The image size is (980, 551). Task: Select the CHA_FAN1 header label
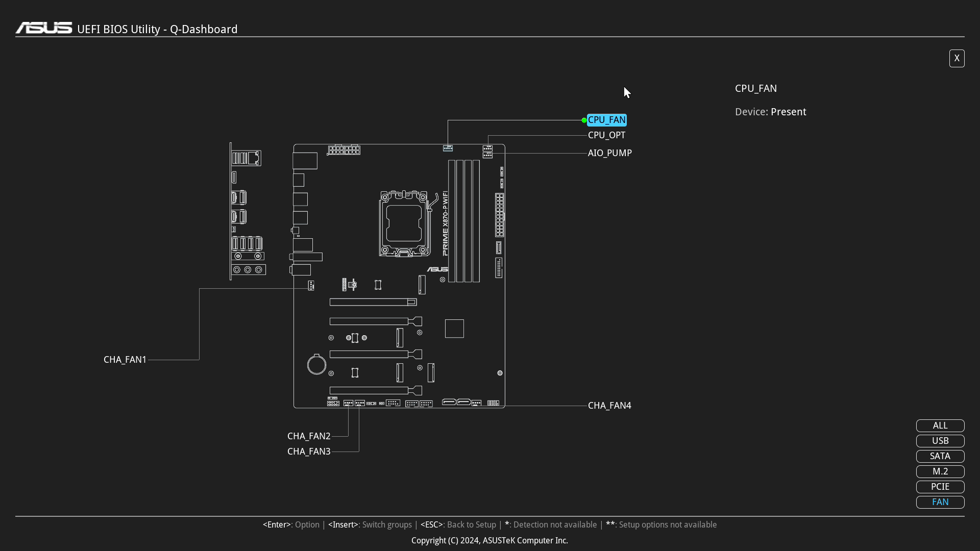[125, 360]
